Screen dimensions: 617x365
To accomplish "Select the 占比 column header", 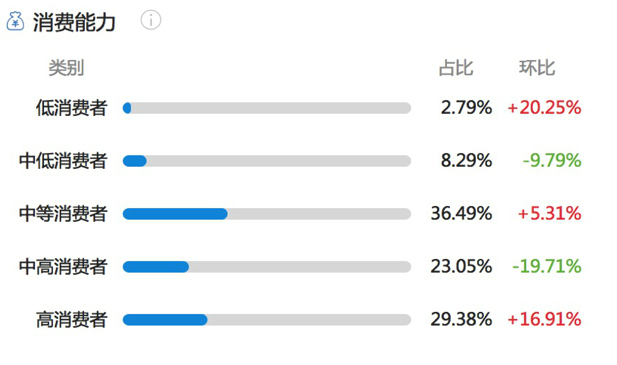I will coord(456,68).
